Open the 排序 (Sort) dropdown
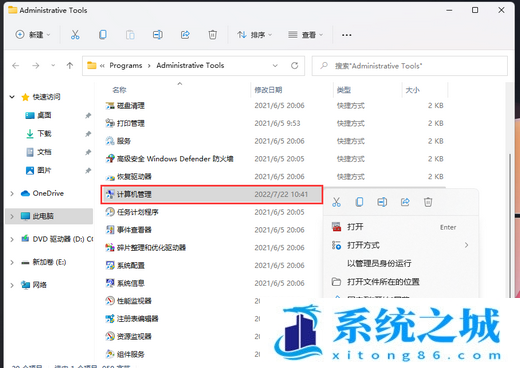 click(255, 35)
